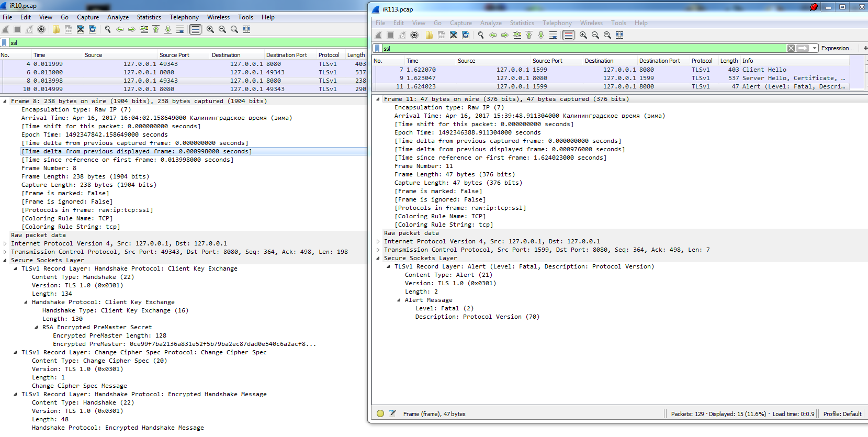
Task: Open filter bookmarks in iR113.pcap filter bar
Action: [x=377, y=48]
